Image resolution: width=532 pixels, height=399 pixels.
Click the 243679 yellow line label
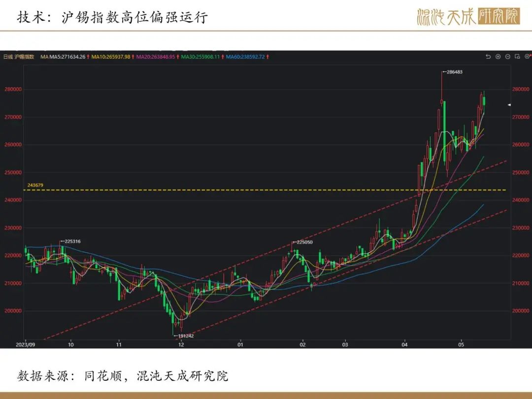(35, 185)
